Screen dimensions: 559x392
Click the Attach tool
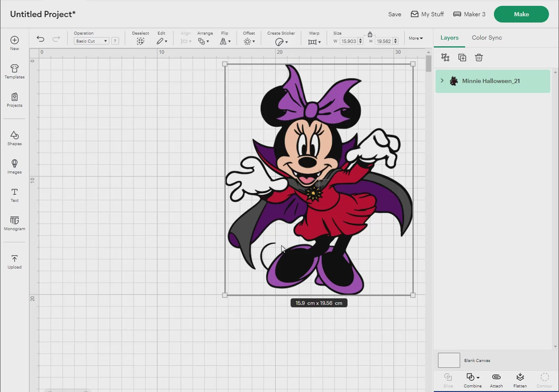pyautogui.click(x=496, y=380)
